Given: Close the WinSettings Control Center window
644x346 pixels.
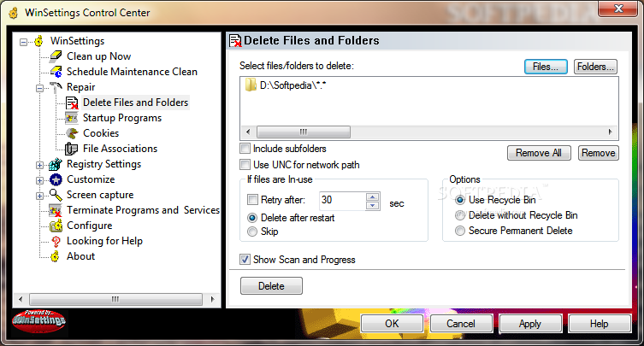Looking at the screenshot, I should point(619,9).
